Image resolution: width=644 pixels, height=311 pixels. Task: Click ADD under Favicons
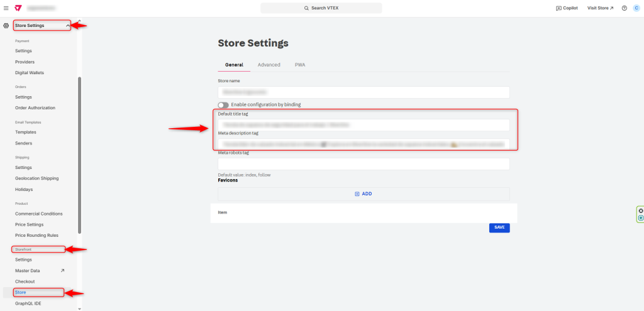tap(364, 194)
